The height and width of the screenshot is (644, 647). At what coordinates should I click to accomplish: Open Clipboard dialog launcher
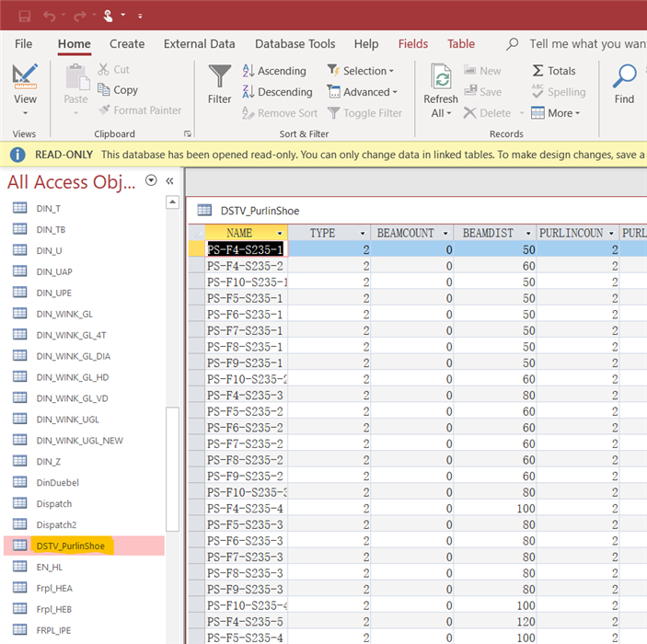pos(188,133)
